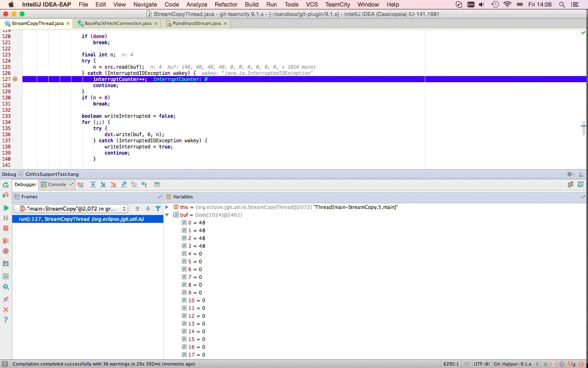Click the Step Over debugger icon
588x368 pixels.
93,185
